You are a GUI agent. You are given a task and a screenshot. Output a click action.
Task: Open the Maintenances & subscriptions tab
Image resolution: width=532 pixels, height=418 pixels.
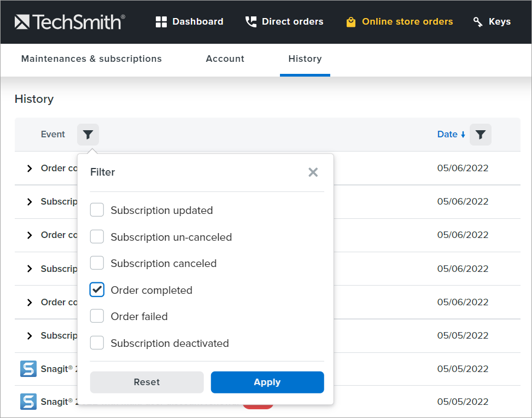[91, 59]
